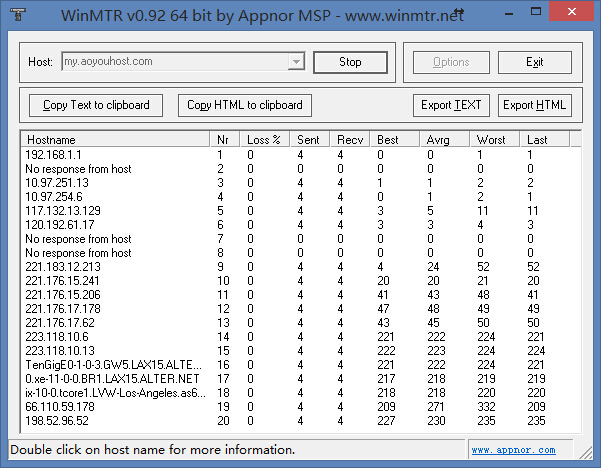
Task: Click the Loss % column header
Action: (267, 139)
